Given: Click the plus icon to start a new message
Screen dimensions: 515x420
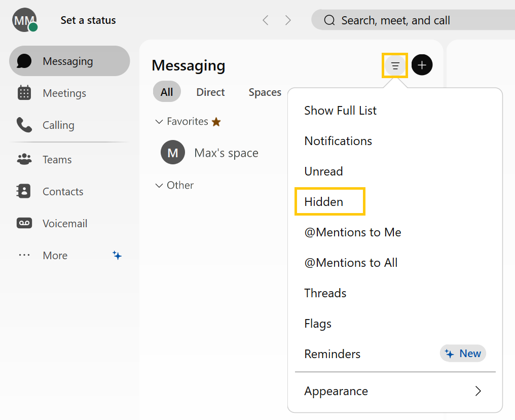Looking at the screenshot, I should tap(422, 65).
